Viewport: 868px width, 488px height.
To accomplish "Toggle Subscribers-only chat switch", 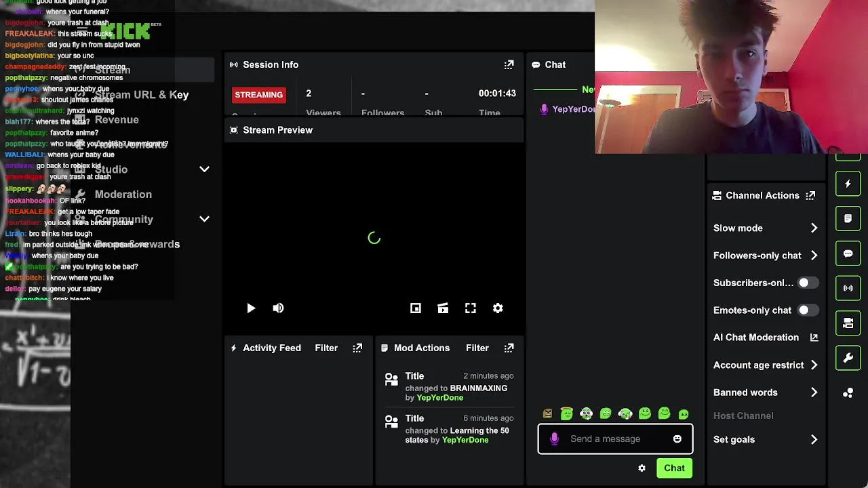I will pyautogui.click(x=808, y=283).
